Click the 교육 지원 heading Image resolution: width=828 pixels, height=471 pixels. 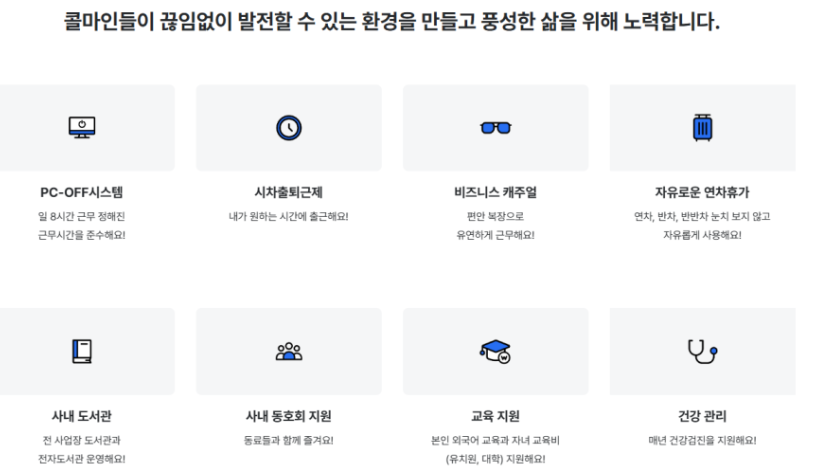point(495,416)
